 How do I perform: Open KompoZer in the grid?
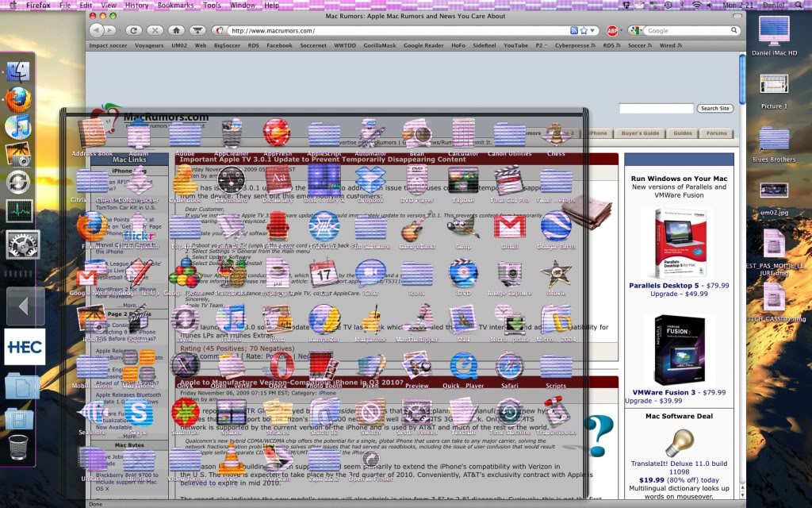(324, 320)
